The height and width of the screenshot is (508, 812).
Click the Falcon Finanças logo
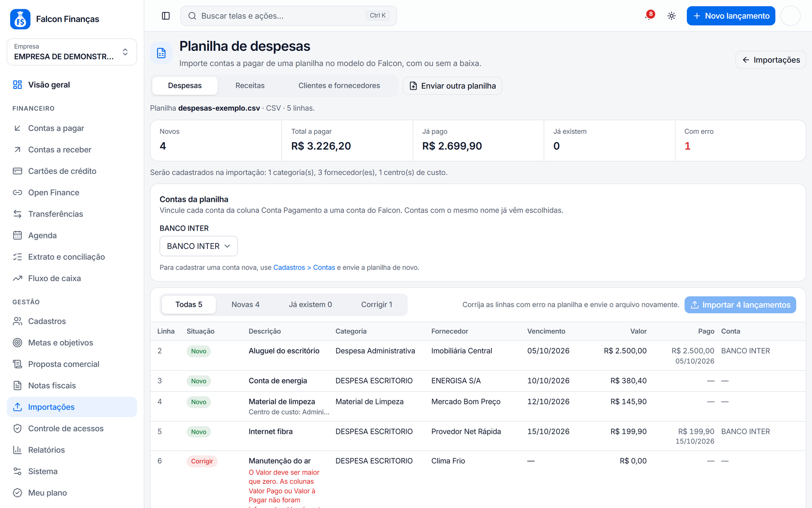(20, 19)
